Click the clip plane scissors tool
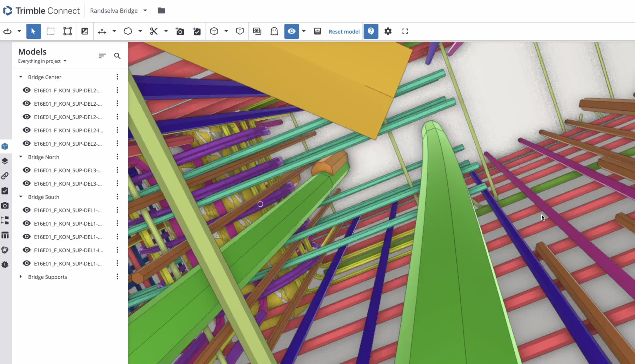This screenshot has height=364, width=635. coord(154,31)
